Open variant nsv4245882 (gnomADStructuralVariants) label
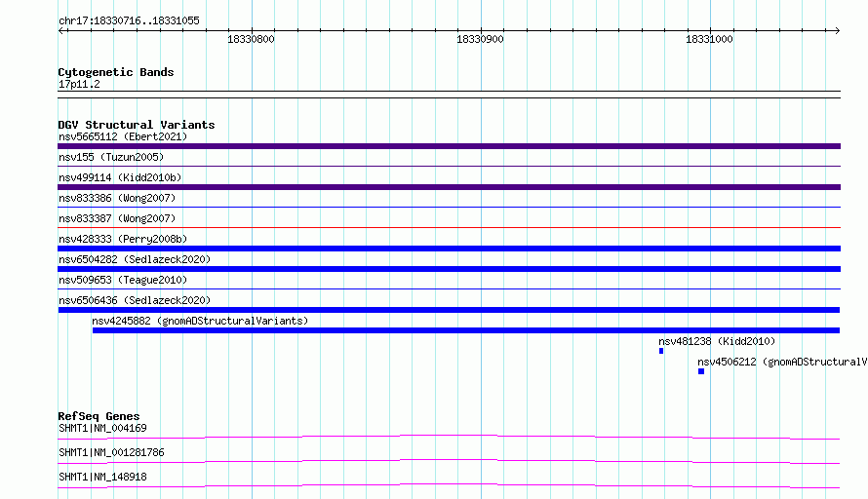868x499 pixels. (x=200, y=321)
